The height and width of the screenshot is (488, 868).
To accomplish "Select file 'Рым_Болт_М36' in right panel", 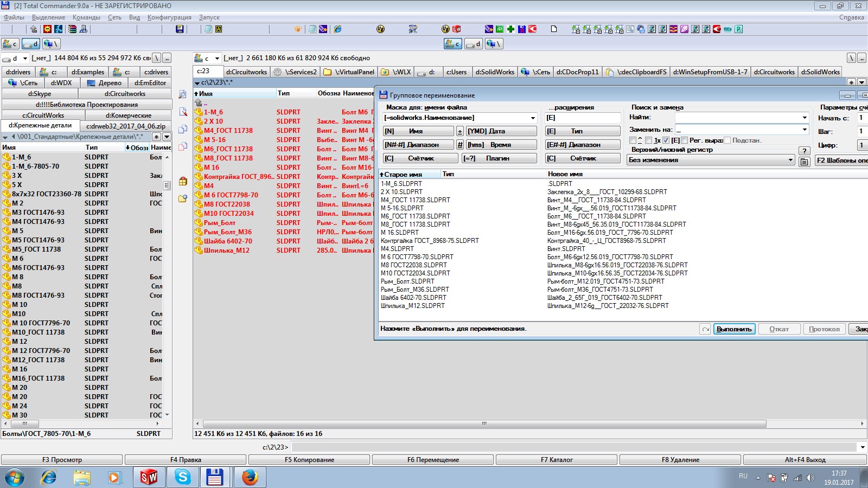I will pos(227,232).
